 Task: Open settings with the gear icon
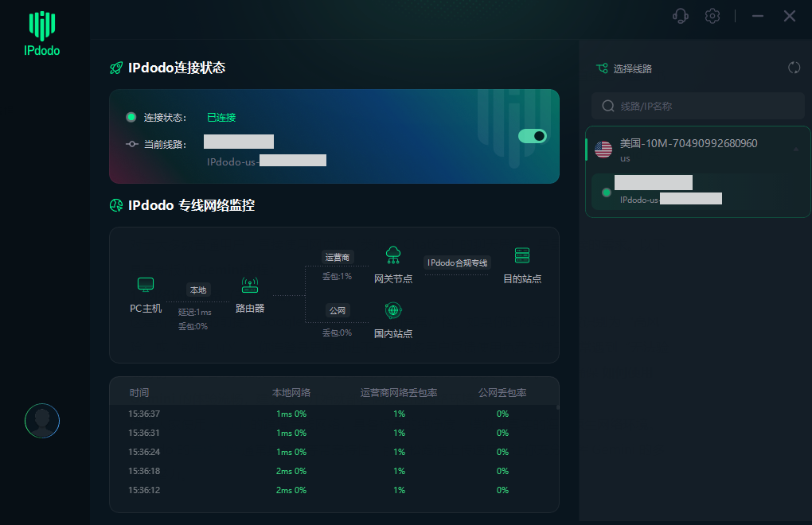pos(712,16)
